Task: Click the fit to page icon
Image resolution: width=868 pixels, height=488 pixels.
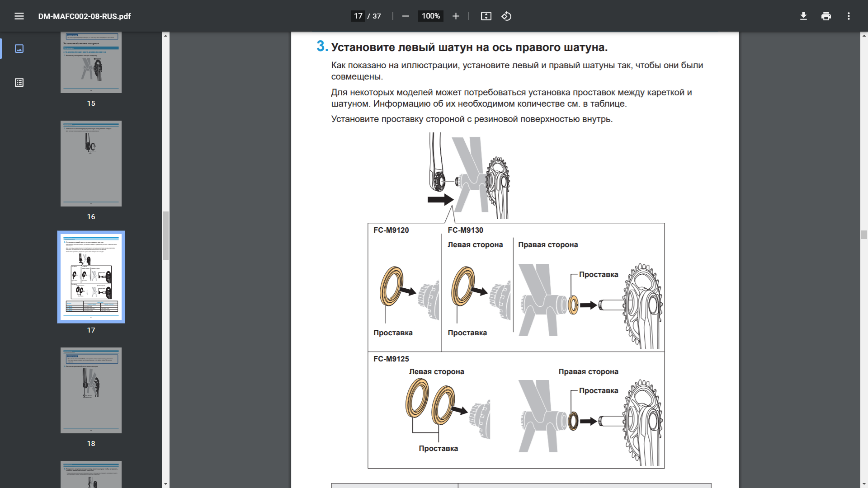Action: [x=486, y=16]
